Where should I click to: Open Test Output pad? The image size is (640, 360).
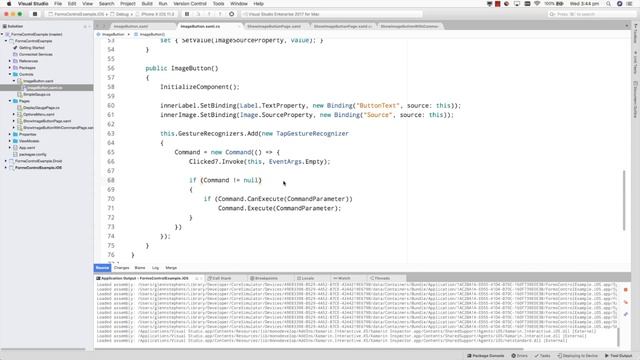[618, 356]
